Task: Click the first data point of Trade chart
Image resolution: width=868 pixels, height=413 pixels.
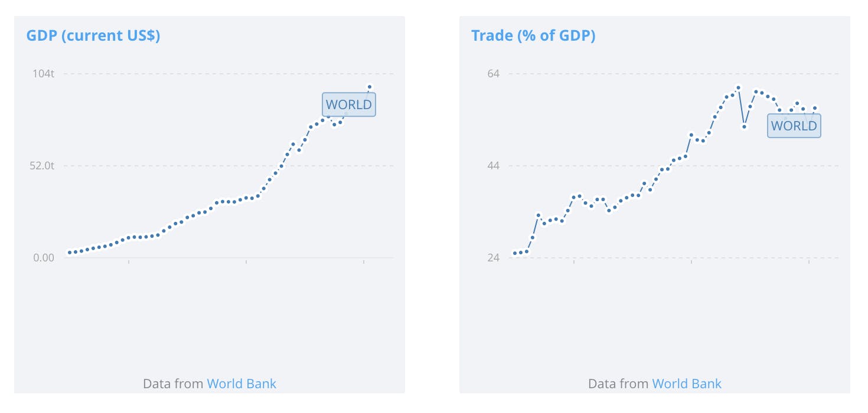Action: [514, 253]
